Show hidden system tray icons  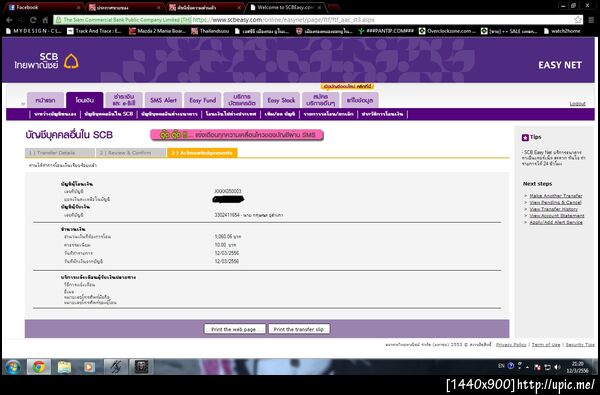pos(528,367)
